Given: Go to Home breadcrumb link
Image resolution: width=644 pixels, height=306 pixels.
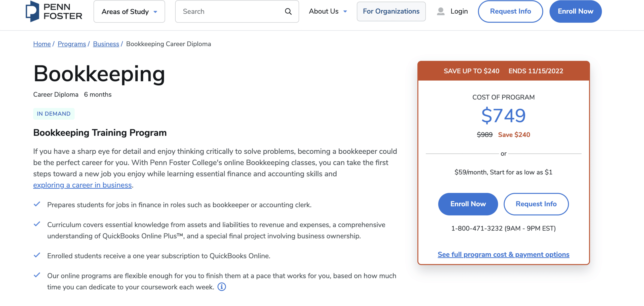Looking at the screenshot, I should click(42, 44).
